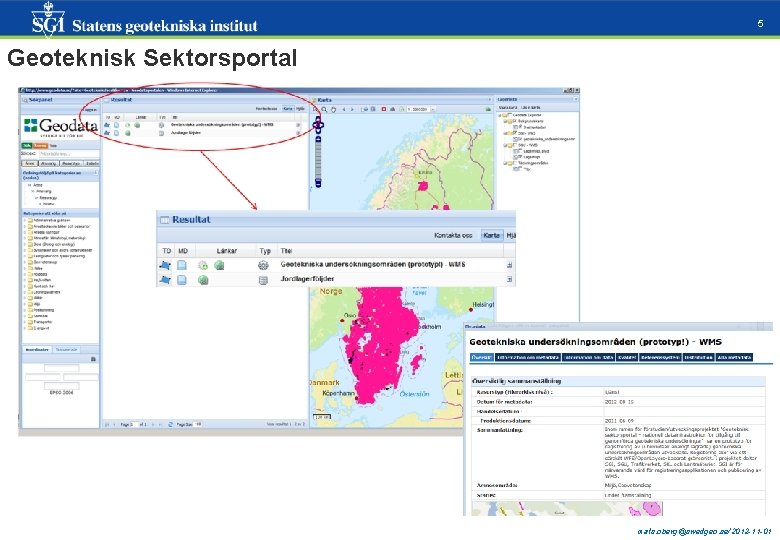Select the green Sök tab in the Sökpanel

[27, 146]
